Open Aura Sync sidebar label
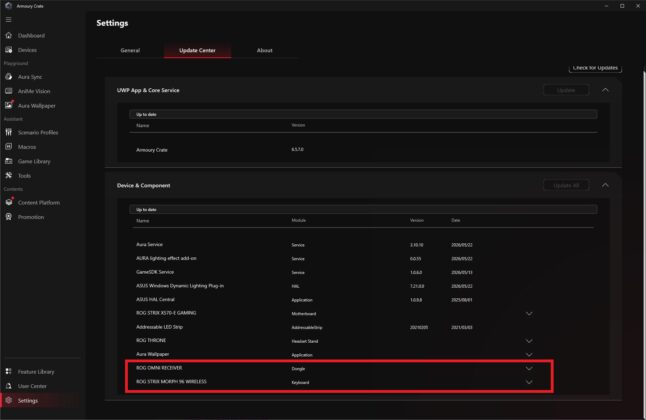Viewport: 646px width, 420px height. click(30, 77)
